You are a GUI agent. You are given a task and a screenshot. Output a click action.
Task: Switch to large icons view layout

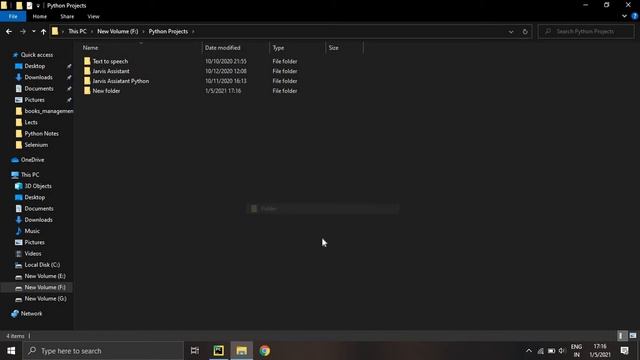click(633, 336)
